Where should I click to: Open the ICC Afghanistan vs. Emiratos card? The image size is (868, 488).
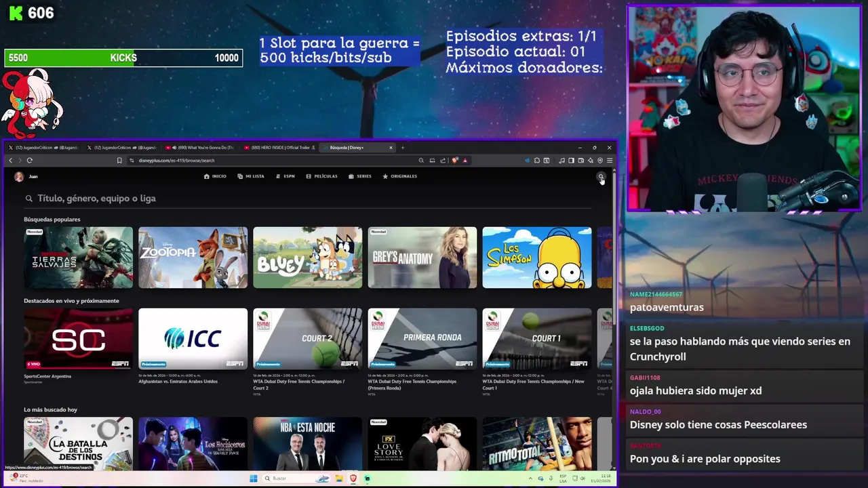[193, 339]
